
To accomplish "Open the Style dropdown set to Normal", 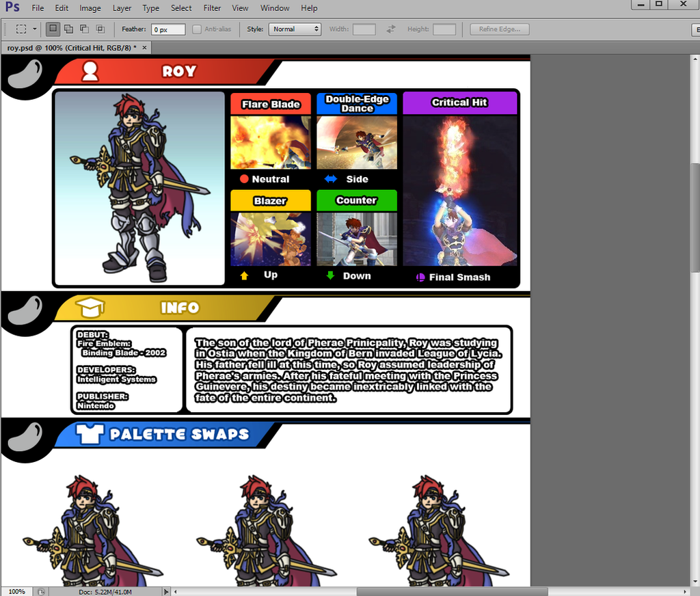I will (295, 29).
